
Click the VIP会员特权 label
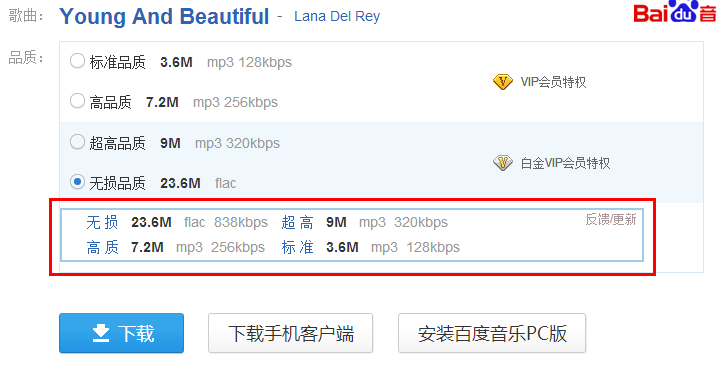click(553, 82)
